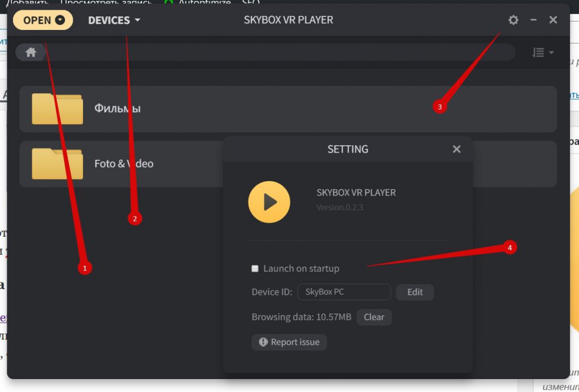Click the file path bar

tap(283, 52)
